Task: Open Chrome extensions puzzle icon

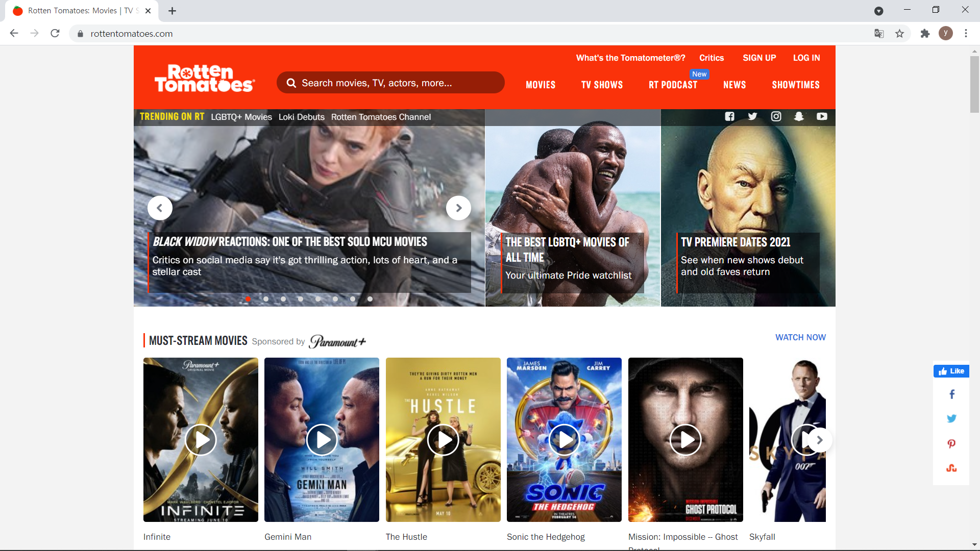Action: tap(925, 34)
